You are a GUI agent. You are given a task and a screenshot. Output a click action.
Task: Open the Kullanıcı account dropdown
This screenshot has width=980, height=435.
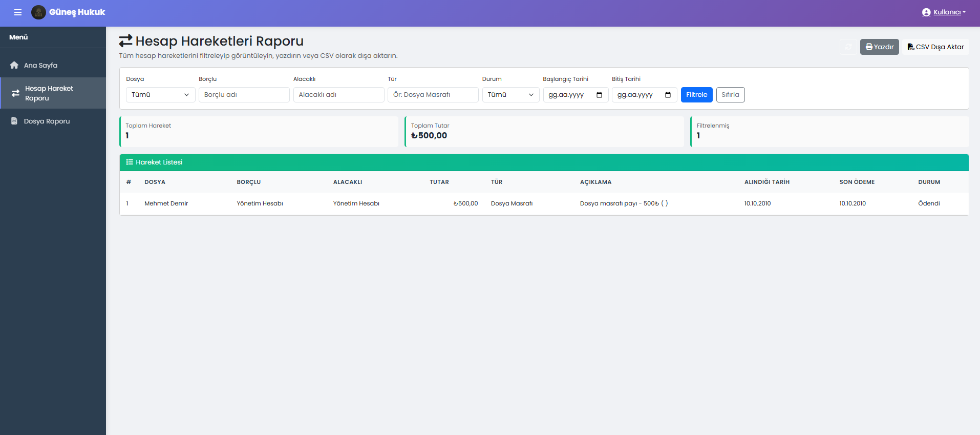click(944, 12)
